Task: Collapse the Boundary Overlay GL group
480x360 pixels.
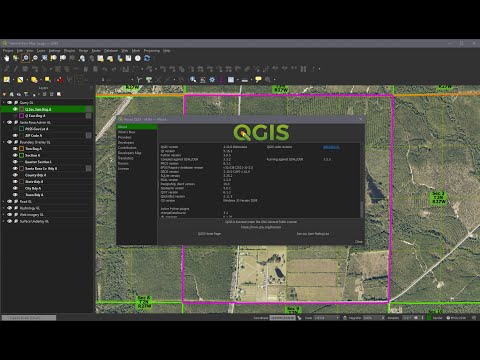Action: coord(4,142)
